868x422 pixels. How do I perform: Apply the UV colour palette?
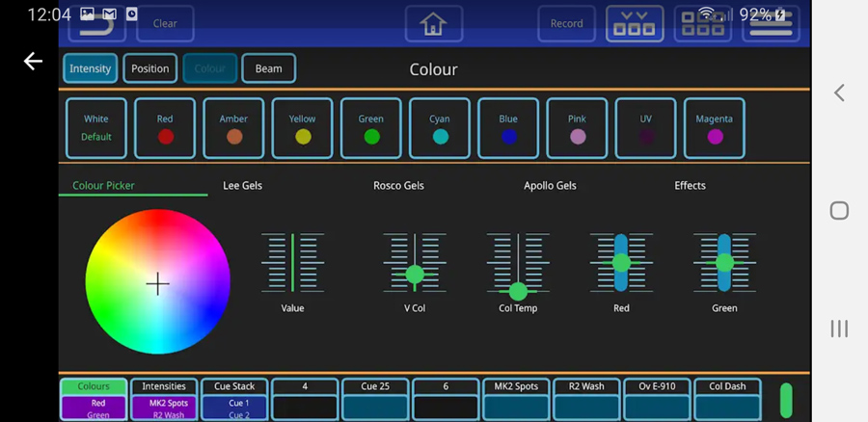[645, 128]
